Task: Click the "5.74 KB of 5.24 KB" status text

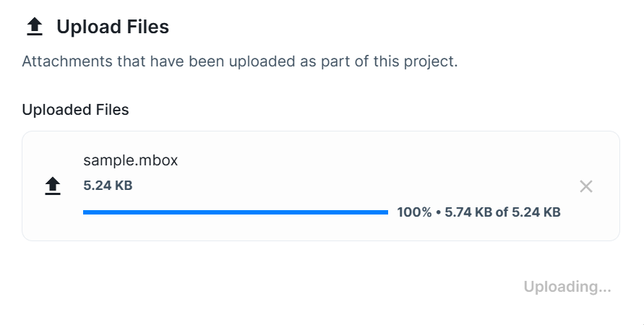Action: (x=502, y=212)
